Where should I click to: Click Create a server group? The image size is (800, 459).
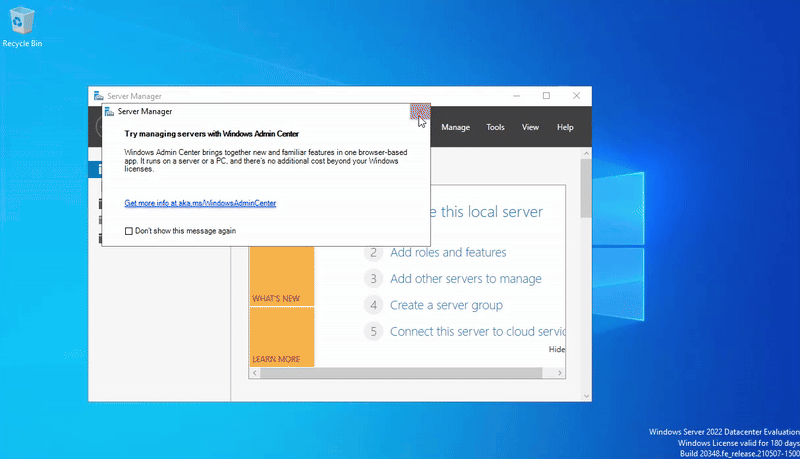click(446, 305)
